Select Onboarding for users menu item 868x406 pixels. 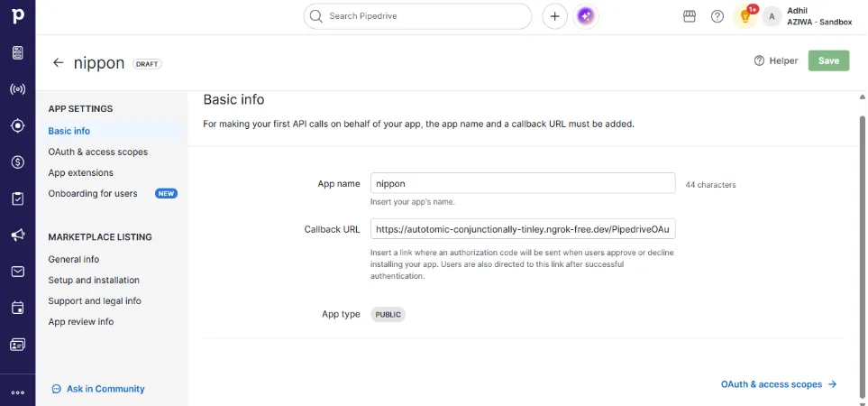pos(93,194)
